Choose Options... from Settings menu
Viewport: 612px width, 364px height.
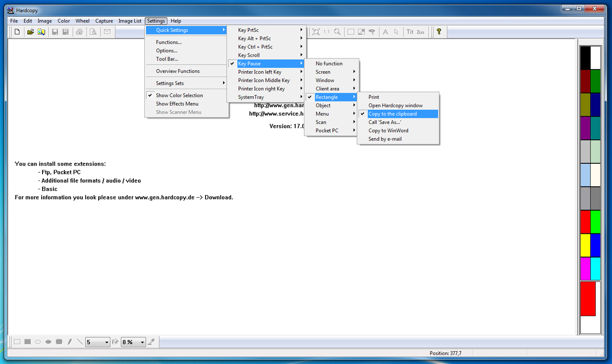point(186,51)
